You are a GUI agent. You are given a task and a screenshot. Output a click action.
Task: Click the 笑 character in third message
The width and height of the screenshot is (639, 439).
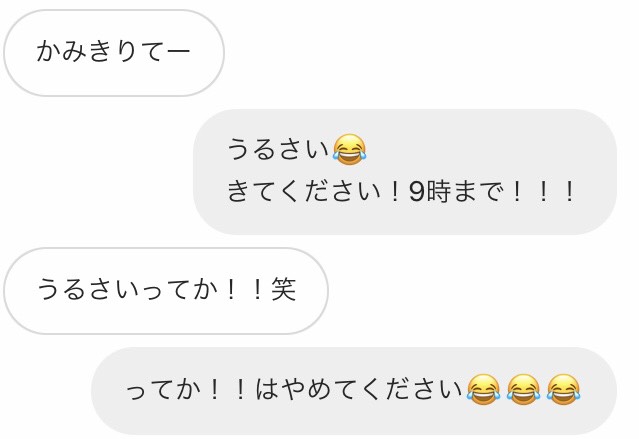(x=284, y=289)
